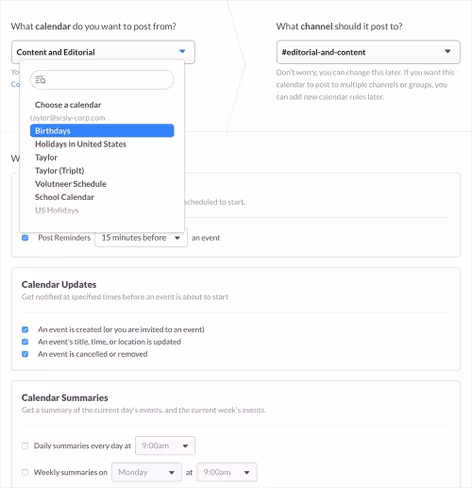Image resolution: width=472 pixels, height=488 pixels.
Task: Uncheck event's title, time, or location updated
Action: (x=25, y=342)
